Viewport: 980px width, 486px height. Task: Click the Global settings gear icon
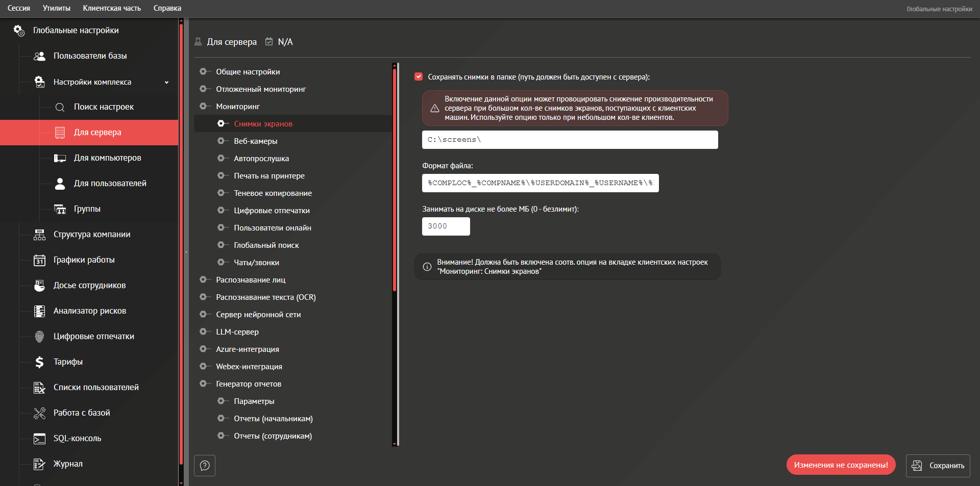19,31
